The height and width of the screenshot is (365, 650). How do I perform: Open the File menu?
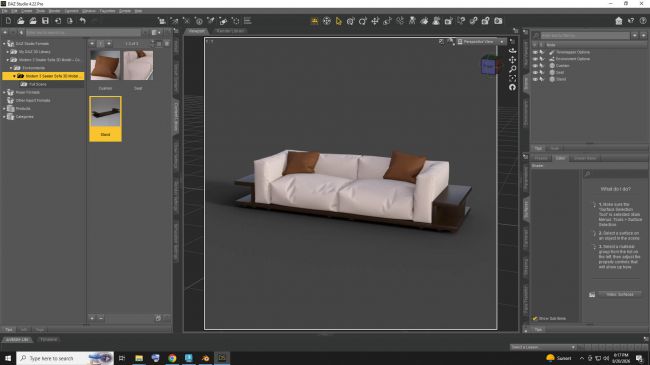[x=4, y=11]
